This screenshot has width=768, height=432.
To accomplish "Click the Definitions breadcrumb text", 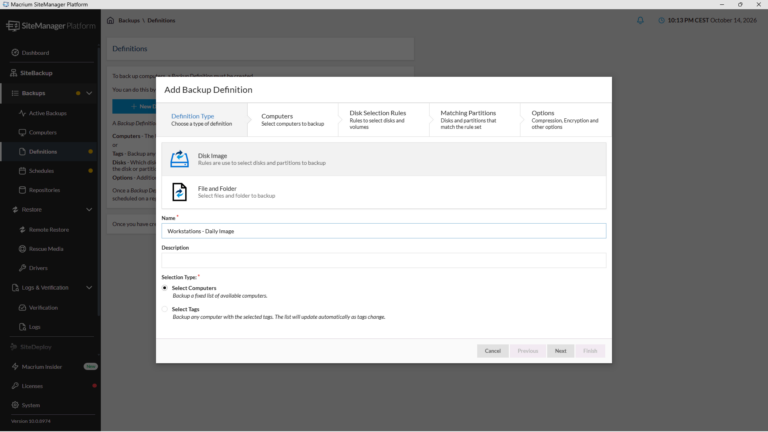I will point(161,21).
